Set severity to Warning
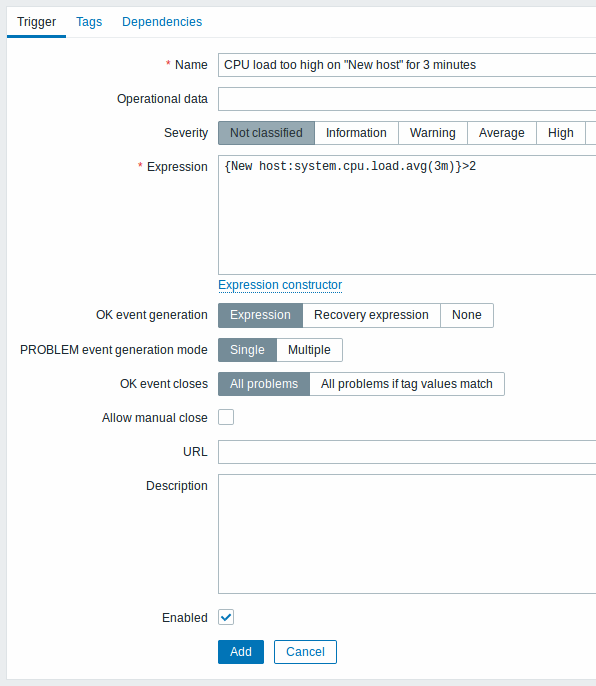This screenshot has width=596, height=686. [x=433, y=133]
